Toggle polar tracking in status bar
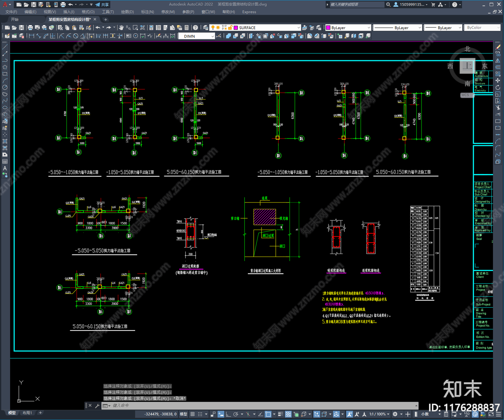 point(236,414)
